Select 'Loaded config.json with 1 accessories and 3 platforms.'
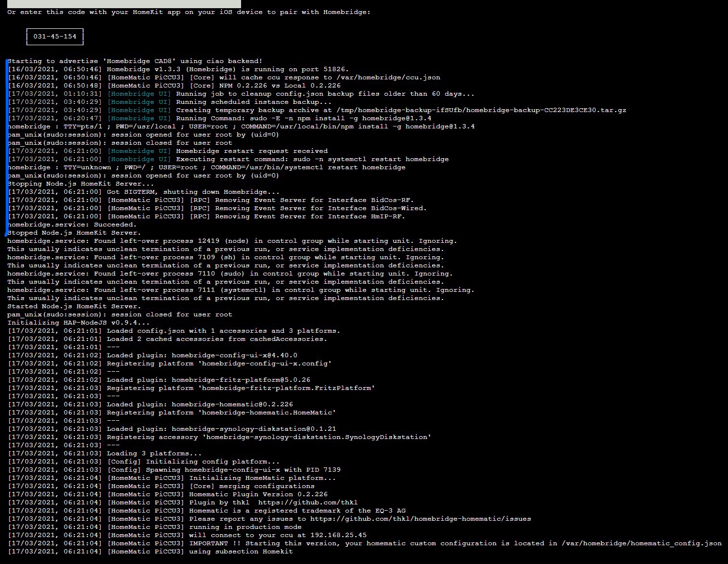 pyautogui.click(x=224, y=331)
